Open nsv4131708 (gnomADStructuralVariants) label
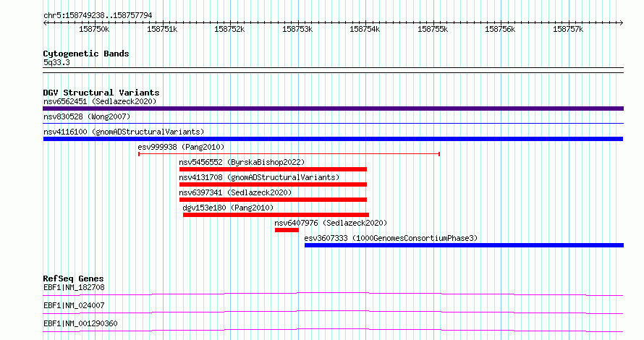The width and height of the screenshot is (644, 340). coord(259,177)
